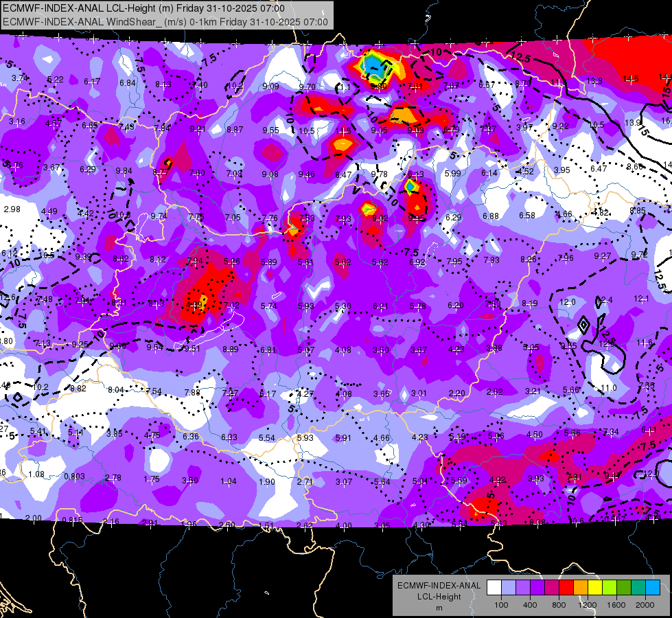Click the wind shear value 6.88
Viewport: 672px width, 618px height.
pyautogui.click(x=491, y=216)
